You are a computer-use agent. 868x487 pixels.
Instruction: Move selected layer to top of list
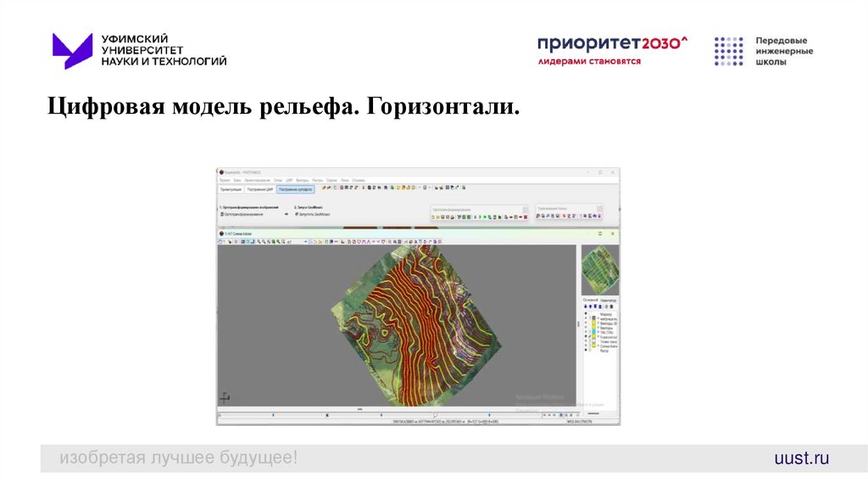coord(600,306)
